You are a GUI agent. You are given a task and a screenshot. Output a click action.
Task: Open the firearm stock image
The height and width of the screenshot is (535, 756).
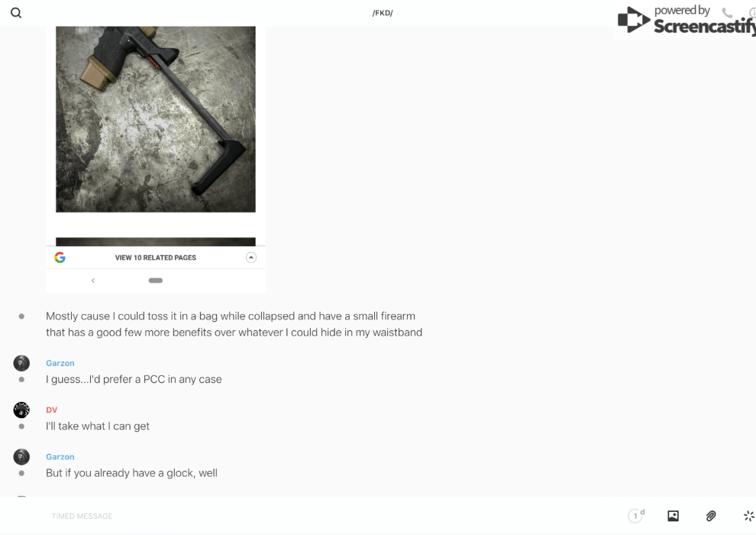[x=156, y=119]
